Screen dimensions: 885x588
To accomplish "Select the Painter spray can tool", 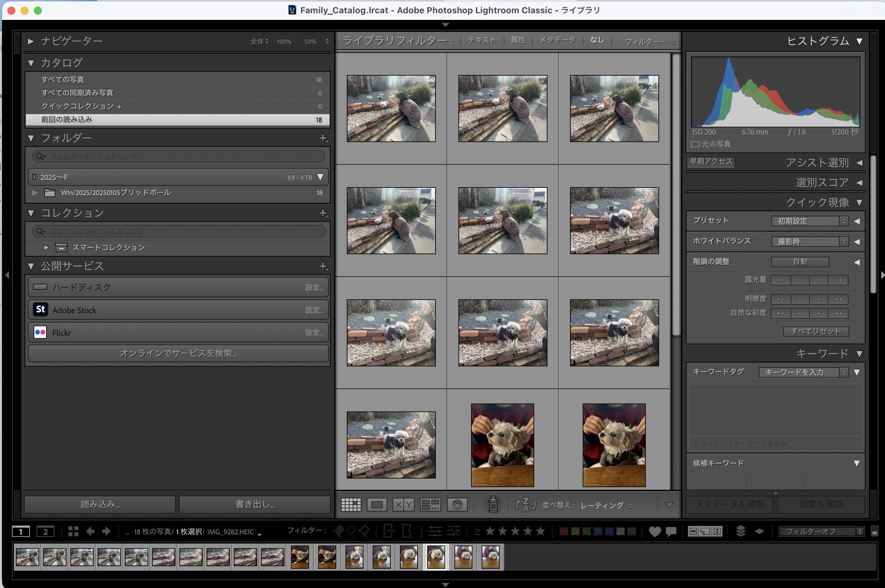I will coord(493,504).
